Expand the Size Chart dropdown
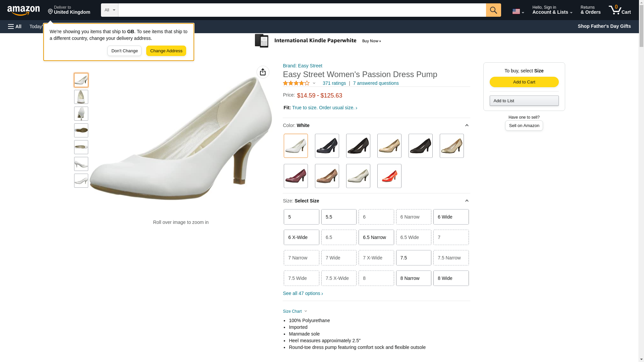The height and width of the screenshot is (362, 644). [x=295, y=311]
